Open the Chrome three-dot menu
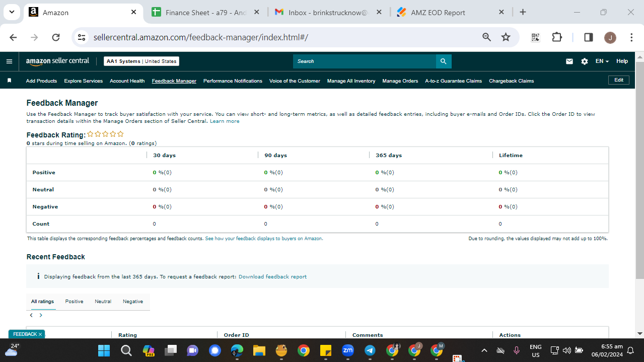Image resolution: width=644 pixels, height=362 pixels. (x=631, y=37)
